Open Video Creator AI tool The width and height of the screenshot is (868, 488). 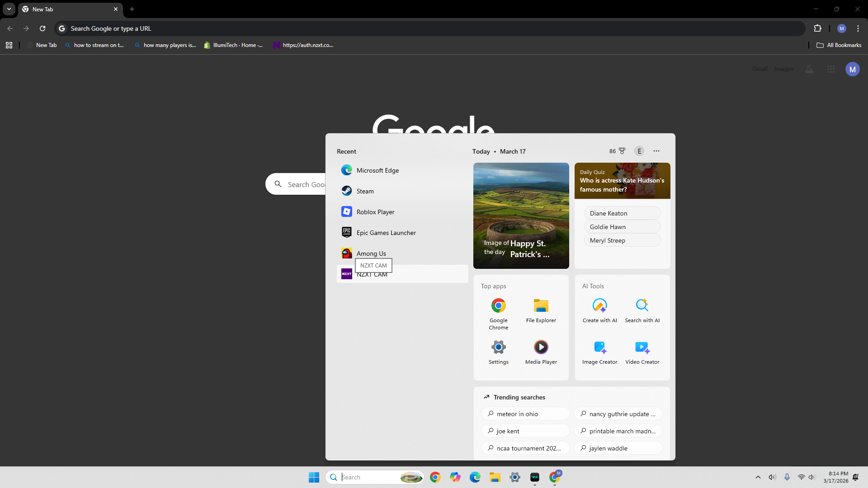pos(642,352)
